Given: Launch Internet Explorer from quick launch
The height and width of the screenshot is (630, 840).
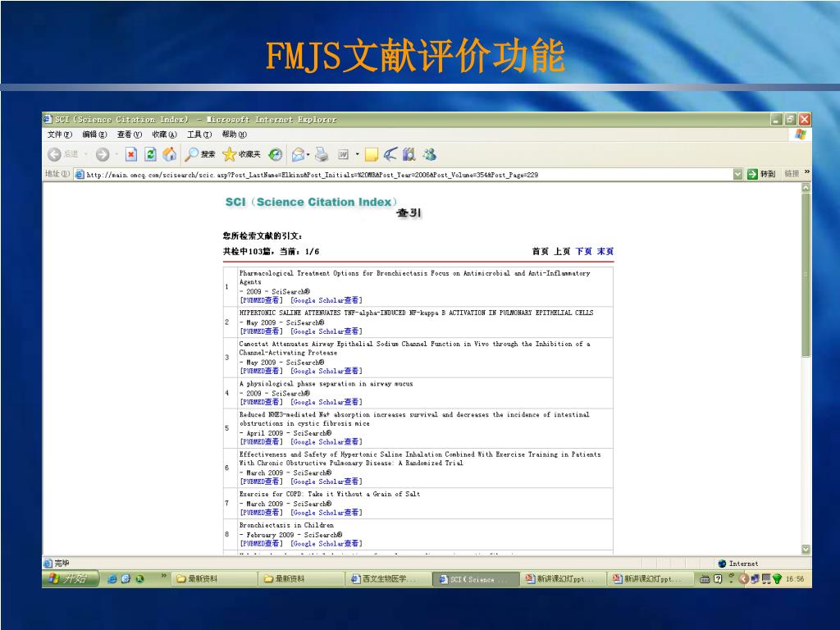Looking at the screenshot, I should tap(112, 578).
